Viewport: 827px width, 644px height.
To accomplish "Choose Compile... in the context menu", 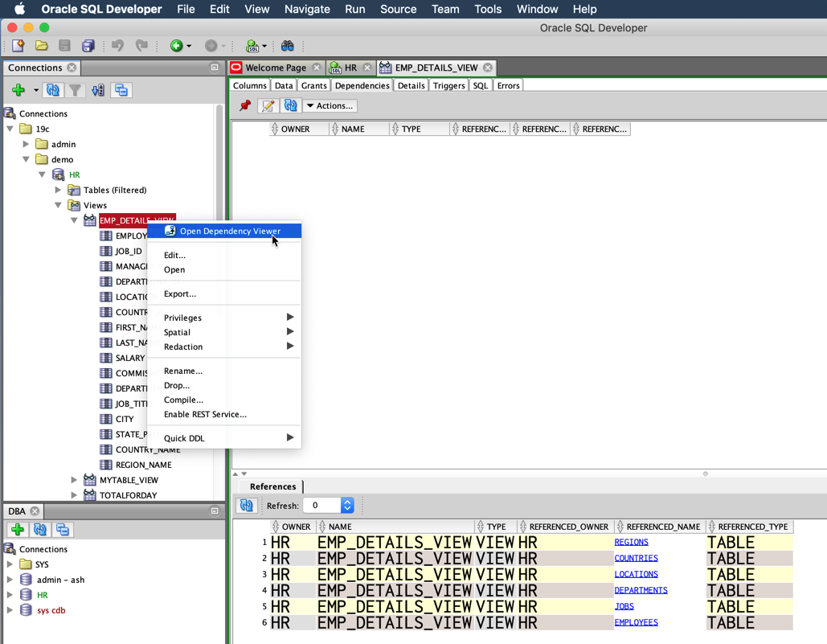I will (x=224, y=400).
